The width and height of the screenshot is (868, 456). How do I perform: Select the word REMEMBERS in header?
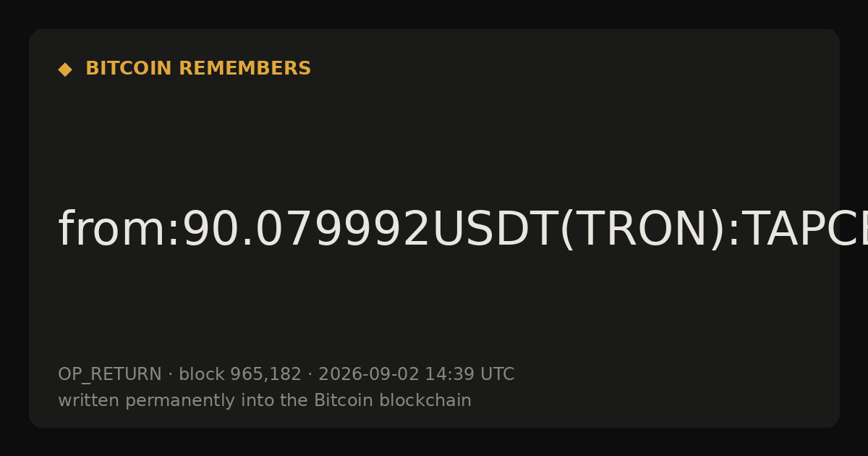click(x=244, y=69)
